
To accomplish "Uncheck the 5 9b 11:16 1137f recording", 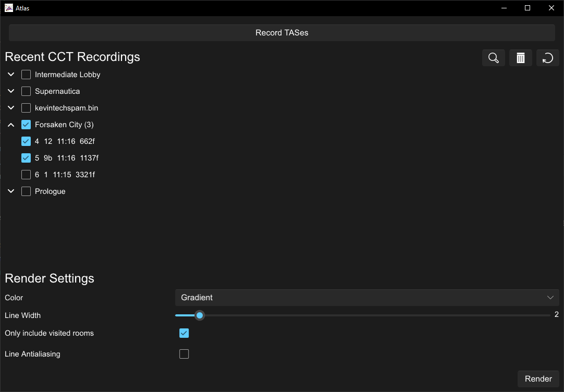I will tap(26, 158).
